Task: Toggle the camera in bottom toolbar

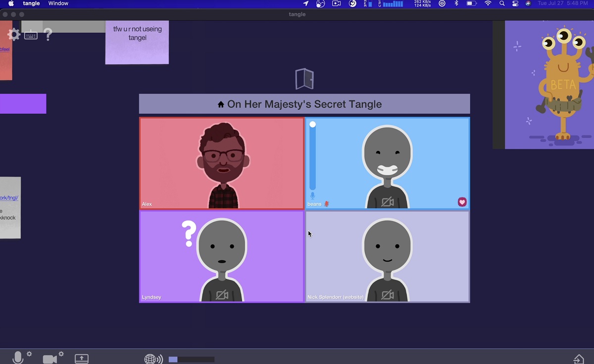Action: point(50,359)
